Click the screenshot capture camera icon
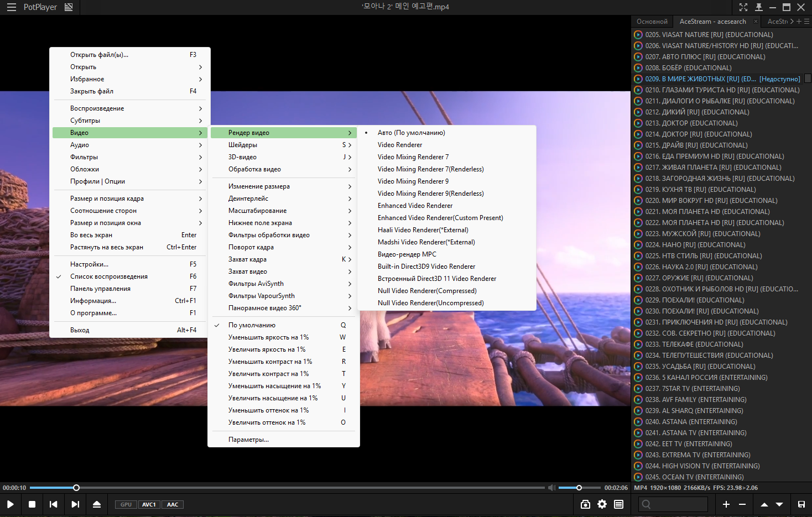The height and width of the screenshot is (517, 812). coord(585,504)
